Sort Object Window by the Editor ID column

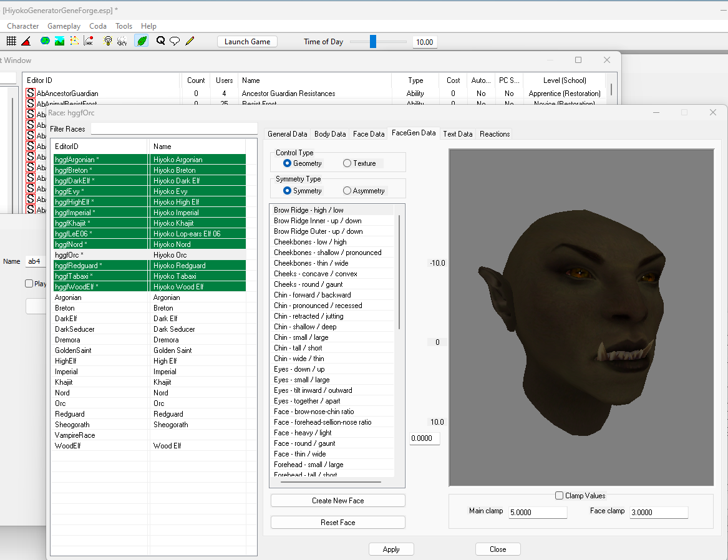101,80
